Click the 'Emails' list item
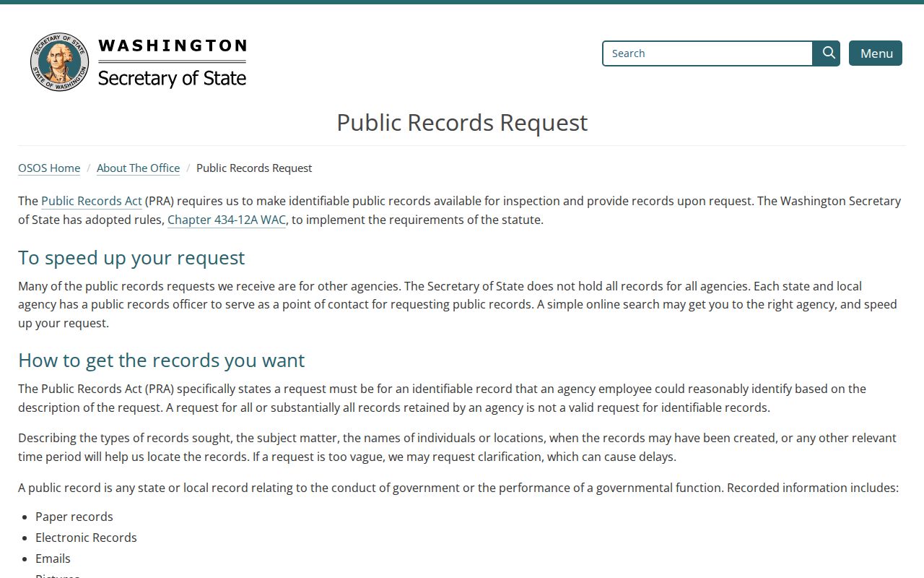This screenshot has width=924, height=578. click(x=53, y=558)
